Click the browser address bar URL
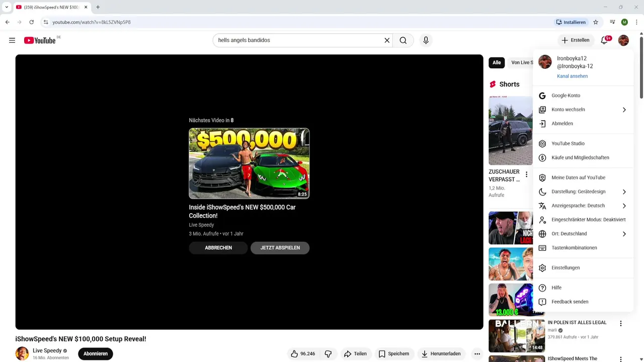 point(92,22)
